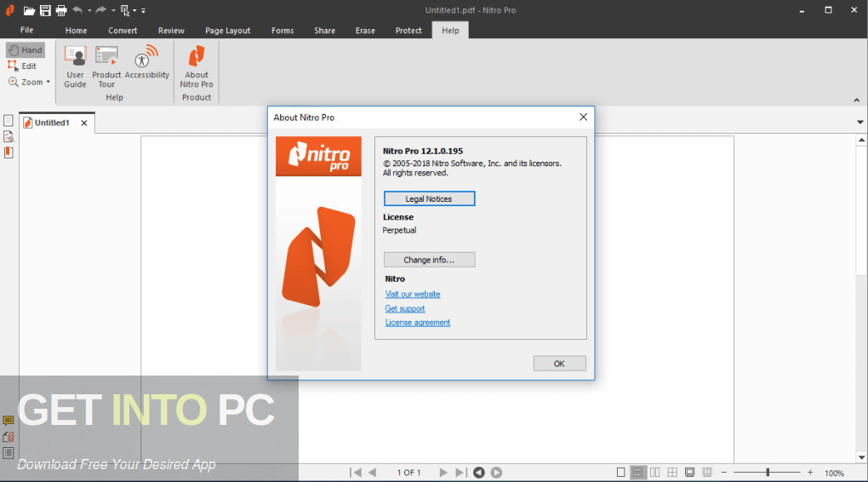Toggle the rightmost view mode icon
868x482 pixels.
(x=707, y=473)
